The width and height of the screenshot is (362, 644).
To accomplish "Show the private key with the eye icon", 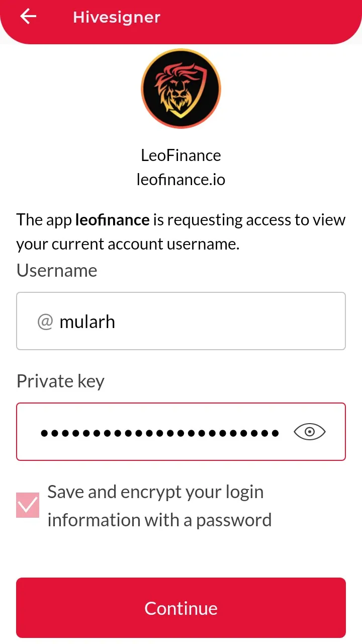I will pyautogui.click(x=310, y=432).
